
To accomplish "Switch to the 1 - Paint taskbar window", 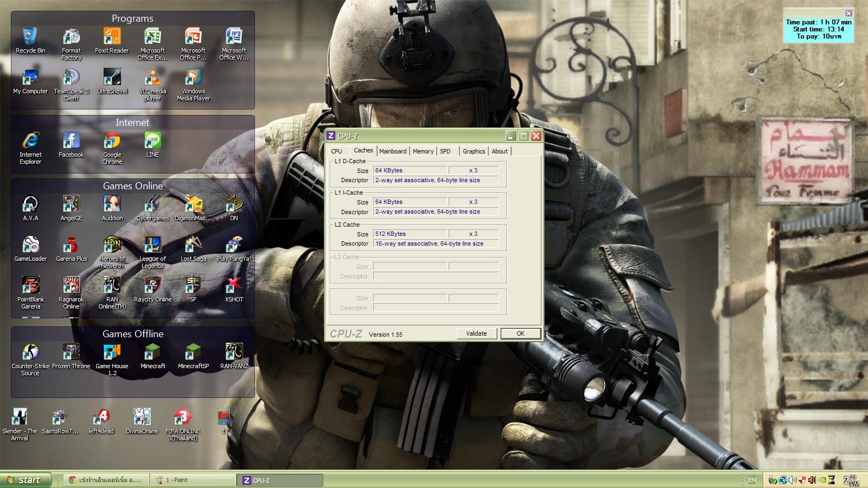I will coord(193,480).
